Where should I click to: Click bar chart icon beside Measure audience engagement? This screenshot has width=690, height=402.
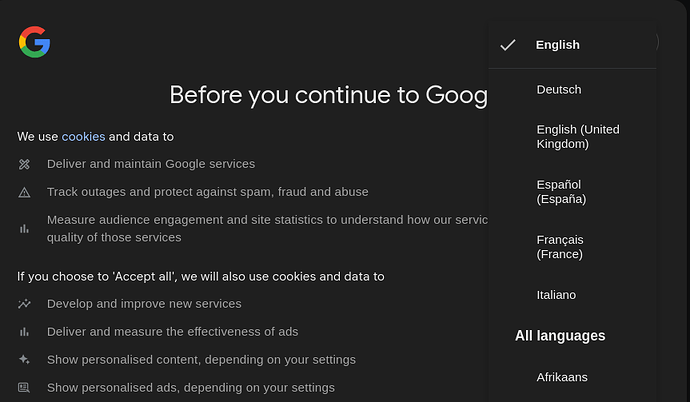[x=24, y=229]
